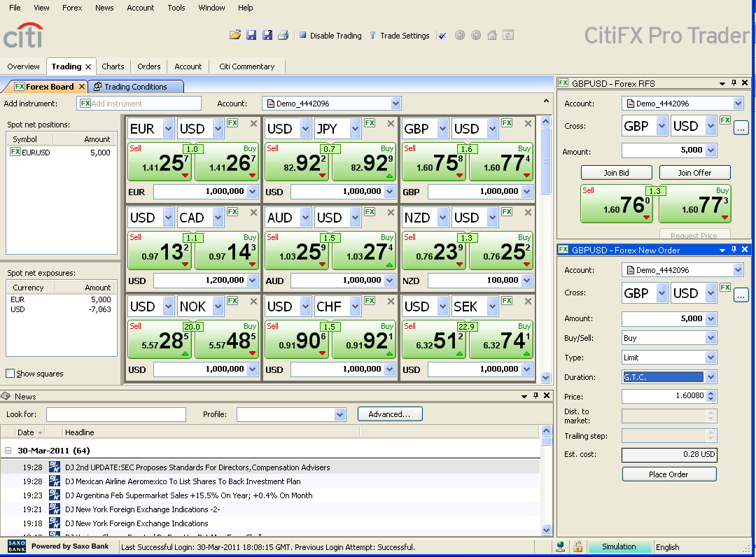This screenshot has width=756, height=557.
Task: Click USD/CHF Sell price 0.91906
Action: [297, 339]
